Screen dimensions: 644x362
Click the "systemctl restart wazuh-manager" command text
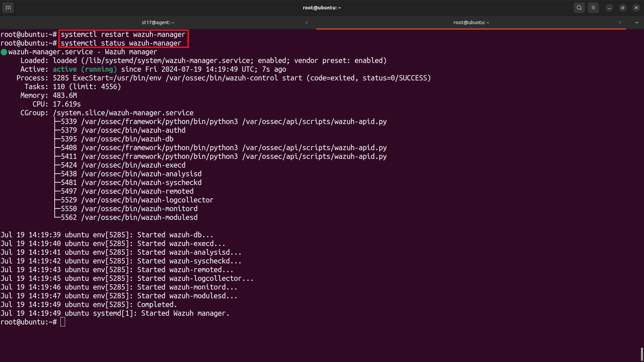coord(123,35)
